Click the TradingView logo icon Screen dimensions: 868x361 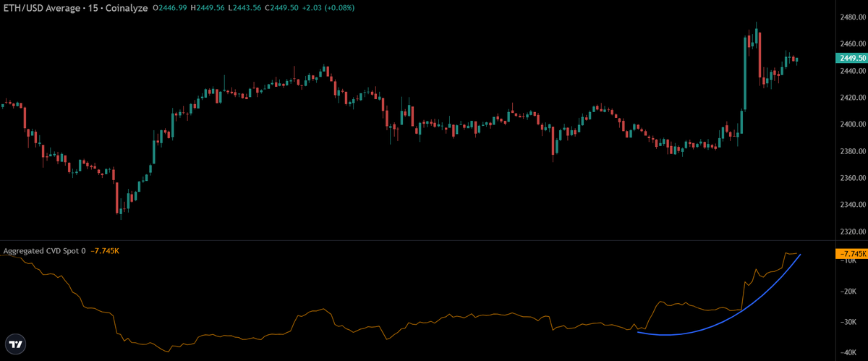pyautogui.click(x=14, y=344)
